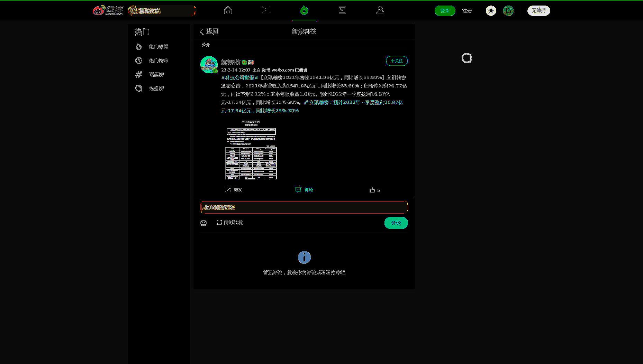Click the 新浪科技 author name
The width and height of the screenshot is (643, 364).
click(x=230, y=62)
